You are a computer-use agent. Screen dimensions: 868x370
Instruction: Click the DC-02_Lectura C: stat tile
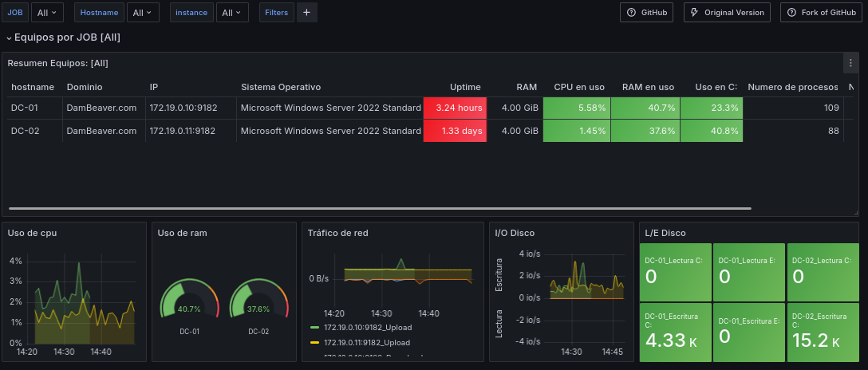(x=823, y=272)
